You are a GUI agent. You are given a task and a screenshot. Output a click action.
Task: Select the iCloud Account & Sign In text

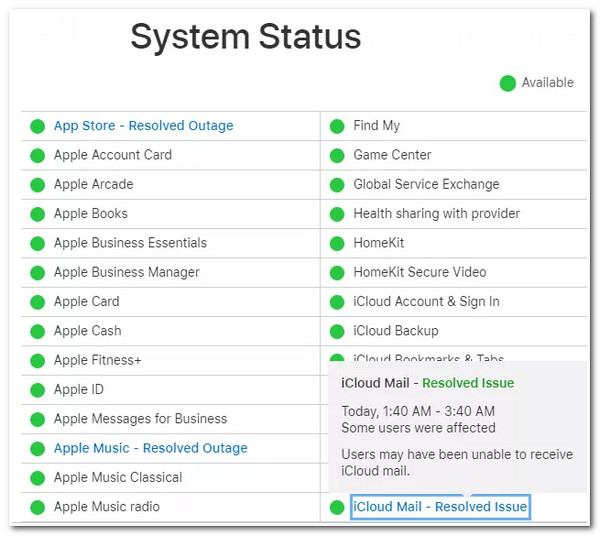(x=426, y=301)
